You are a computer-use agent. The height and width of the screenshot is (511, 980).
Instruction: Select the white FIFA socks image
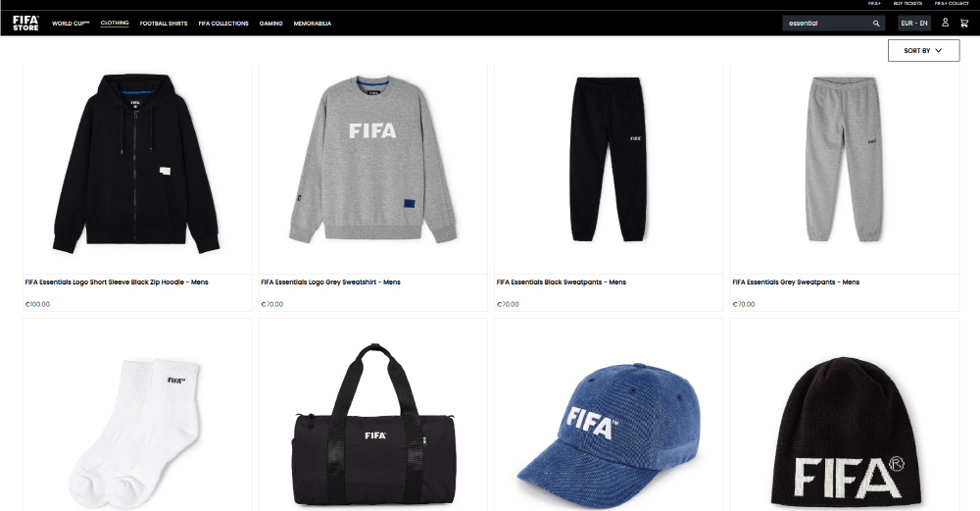[136, 432]
